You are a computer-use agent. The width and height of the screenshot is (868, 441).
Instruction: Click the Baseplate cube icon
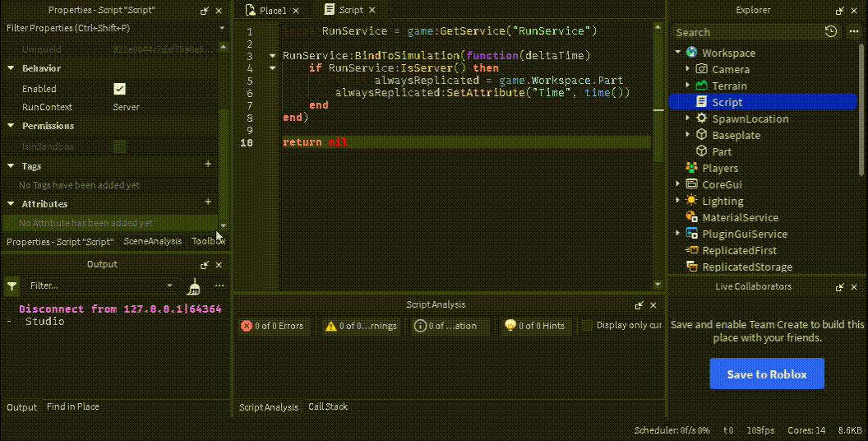coord(701,135)
